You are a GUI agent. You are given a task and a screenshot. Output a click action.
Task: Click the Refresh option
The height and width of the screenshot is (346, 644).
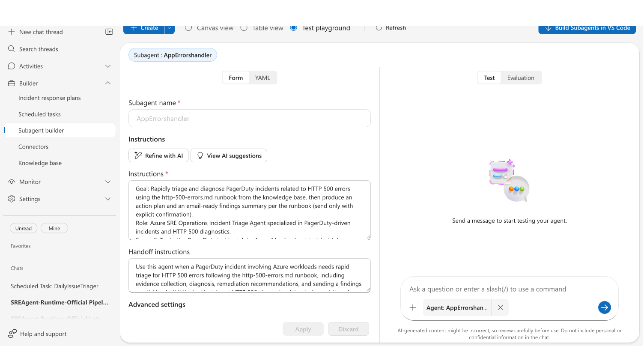pos(391,28)
